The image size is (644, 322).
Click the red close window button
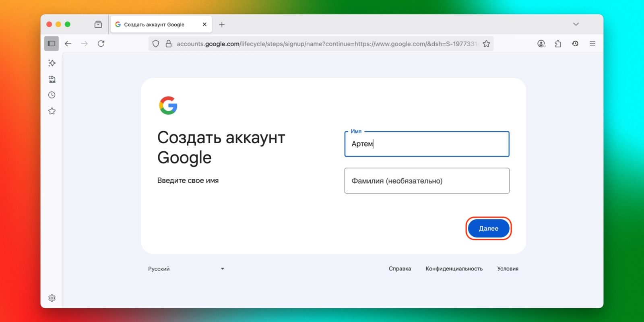coord(49,24)
